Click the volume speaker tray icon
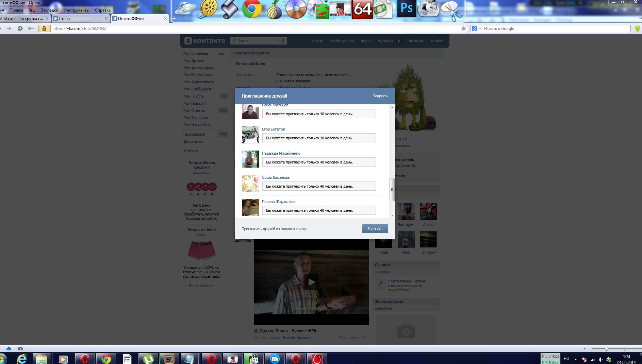Image resolution: width=642 pixels, height=364 pixels. [600, 360]
